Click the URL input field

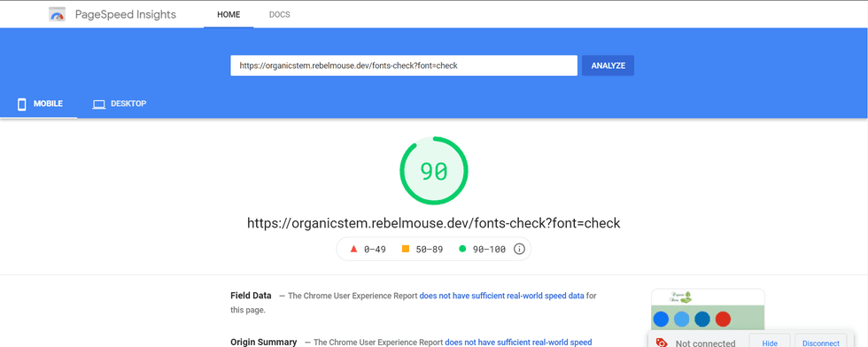(x=404, y=66)
